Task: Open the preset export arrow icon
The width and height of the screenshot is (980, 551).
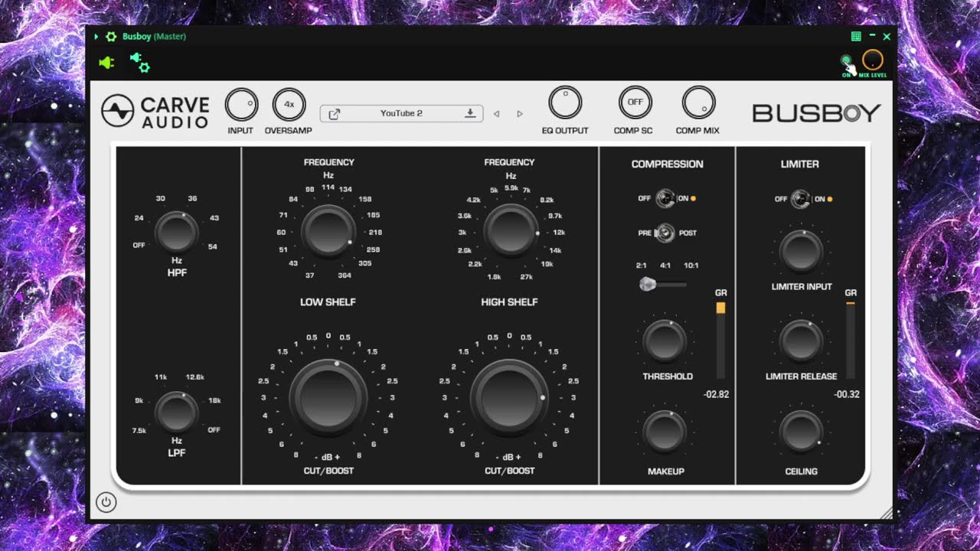Action: [x=334, y=113]
